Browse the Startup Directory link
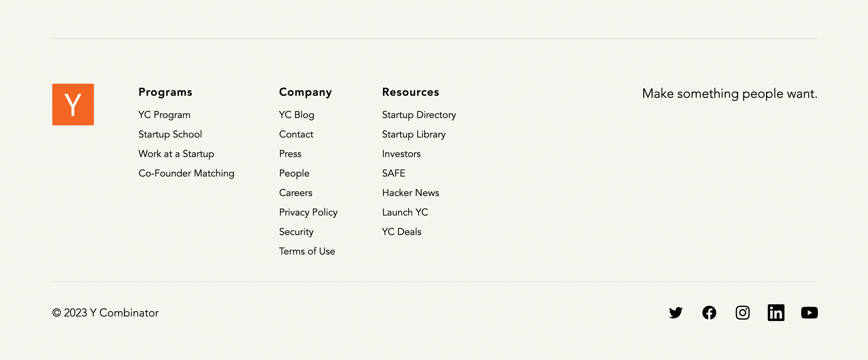The height and width of the screenshot is (360, 868). coord(419,115)
